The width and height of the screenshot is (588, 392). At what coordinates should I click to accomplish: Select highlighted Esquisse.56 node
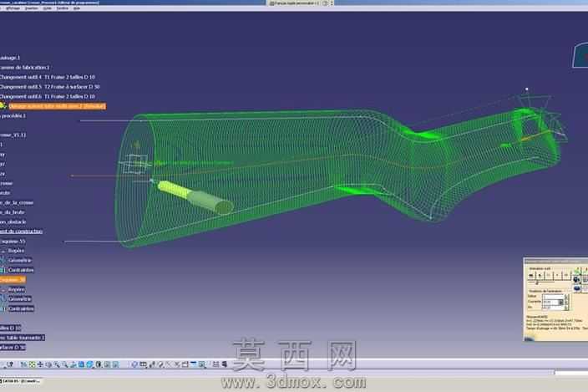tap(13, 280)
